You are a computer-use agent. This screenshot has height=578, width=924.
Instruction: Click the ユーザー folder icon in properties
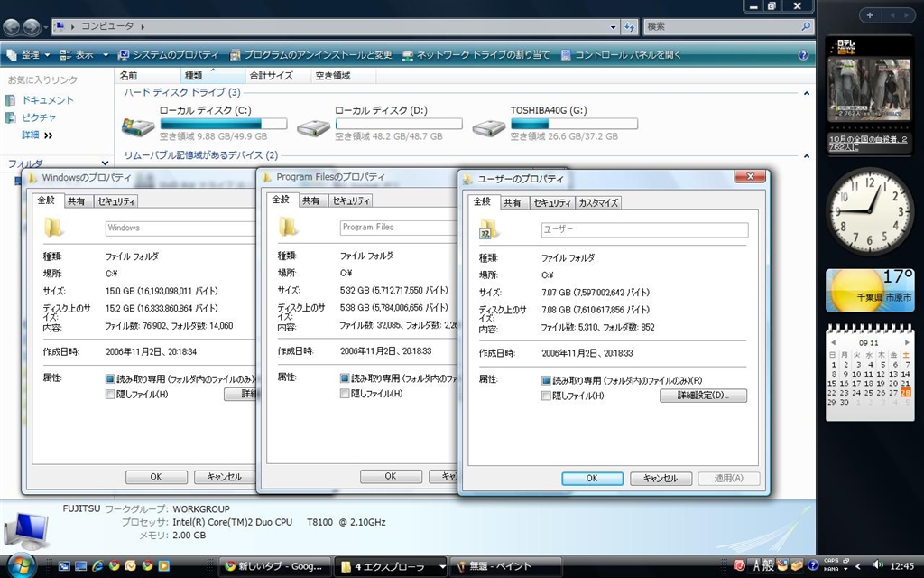488,228
